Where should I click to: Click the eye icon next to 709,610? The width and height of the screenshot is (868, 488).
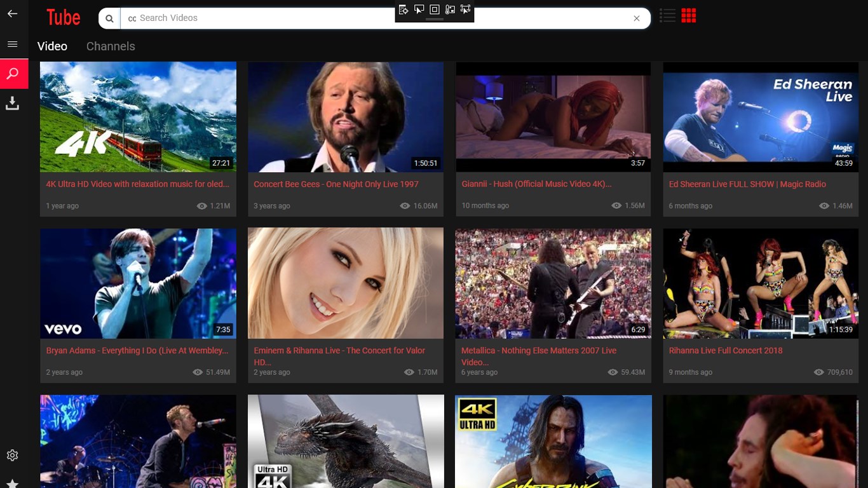[819, 372]
